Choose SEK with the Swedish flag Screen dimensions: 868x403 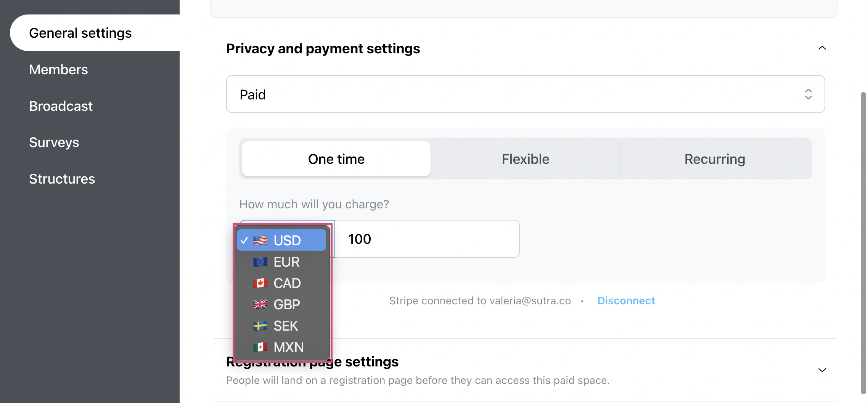281,326
